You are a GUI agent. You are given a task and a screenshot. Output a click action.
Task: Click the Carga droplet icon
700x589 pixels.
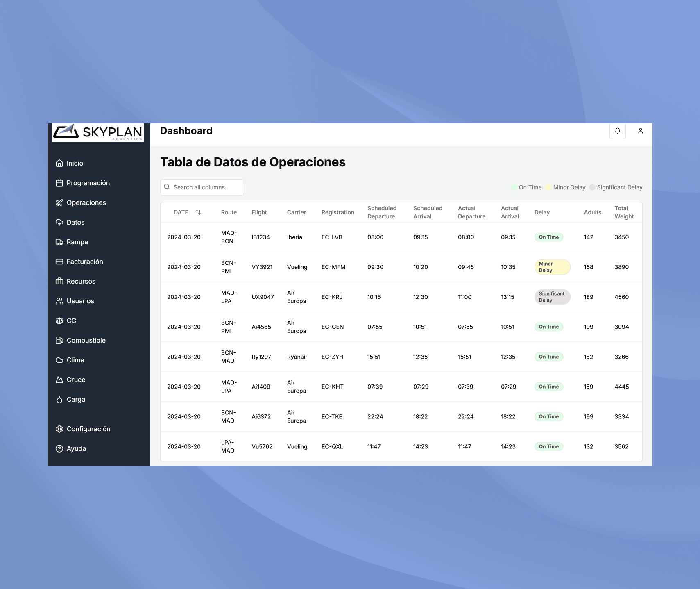[59, 399]
